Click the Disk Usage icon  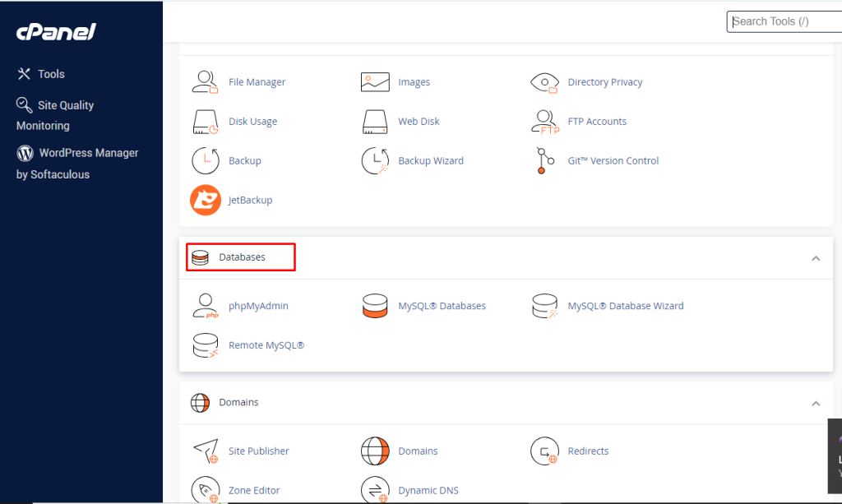[205, 122]
